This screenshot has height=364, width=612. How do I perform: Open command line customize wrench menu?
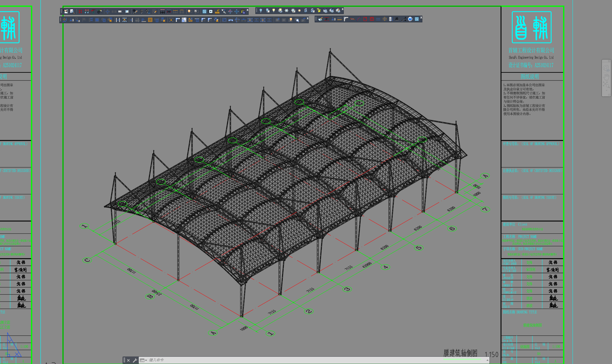tap(135, 360)
